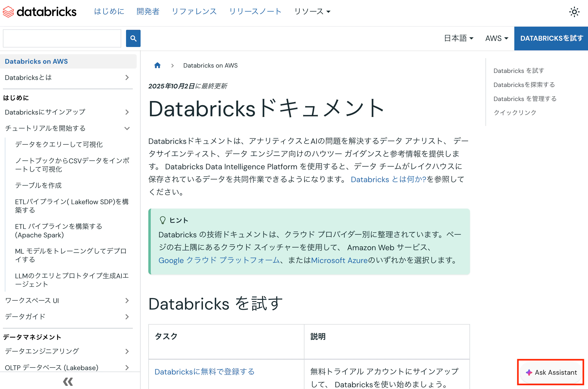
Task: Click the blue search magnifier button
Action: 133,39
